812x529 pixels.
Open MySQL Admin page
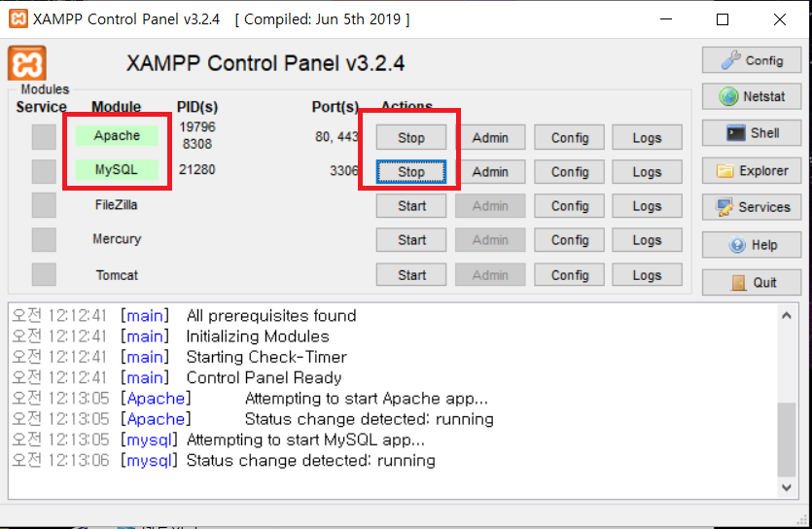click(x=490, y=172)
